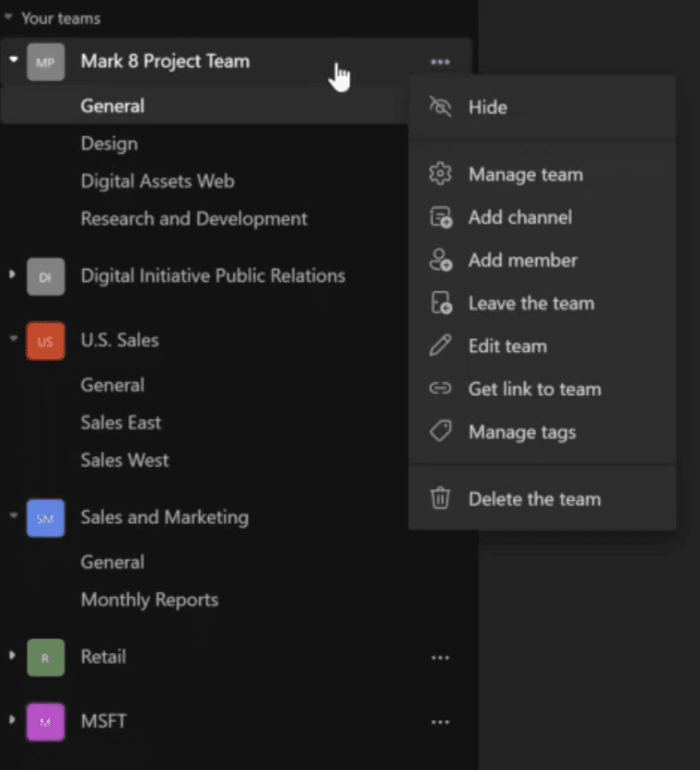Expand Digital Initiative Public Relations team
The width and height of the screenshot is (700, 770).
[12, 274]
